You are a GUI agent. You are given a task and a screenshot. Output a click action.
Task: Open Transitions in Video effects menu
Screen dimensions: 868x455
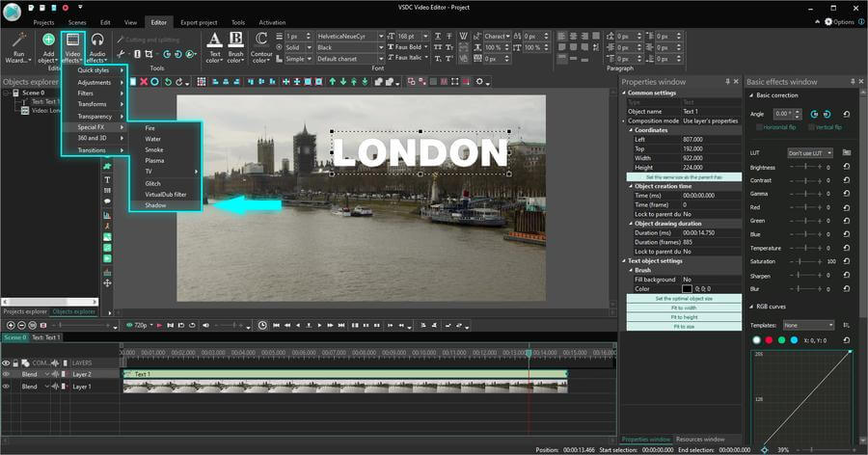tap(93, 150)
